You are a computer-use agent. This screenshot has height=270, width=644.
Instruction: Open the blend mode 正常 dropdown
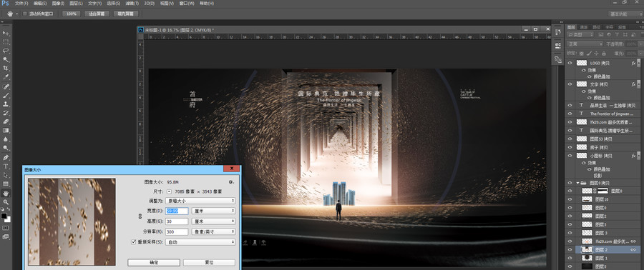(585, 44)
